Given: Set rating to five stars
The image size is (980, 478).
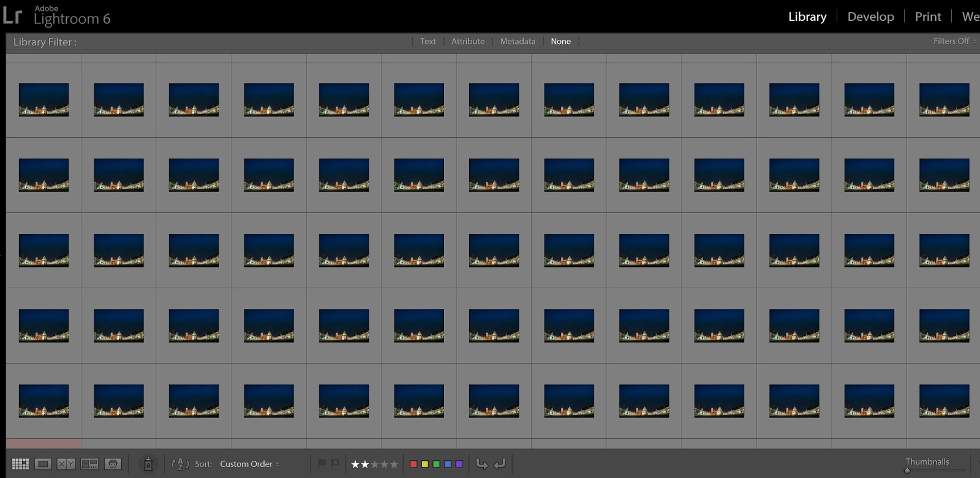Looking at the screenshot, I should click(x=394, y=465).
